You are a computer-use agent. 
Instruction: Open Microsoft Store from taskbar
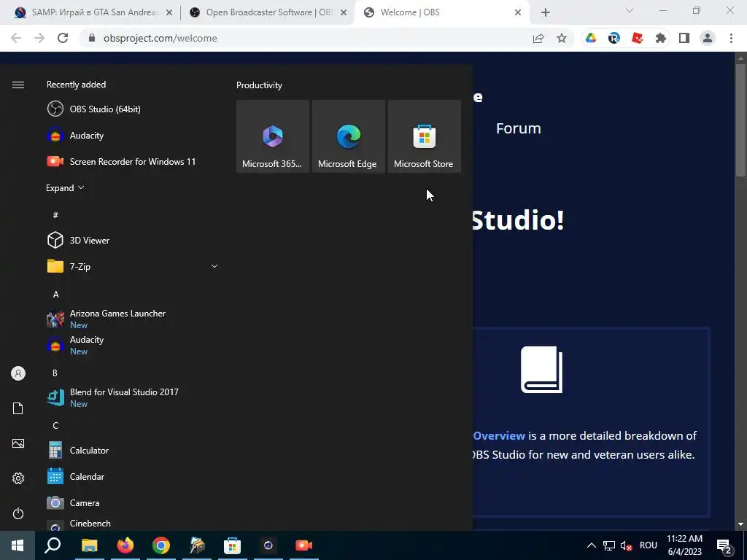232,545
